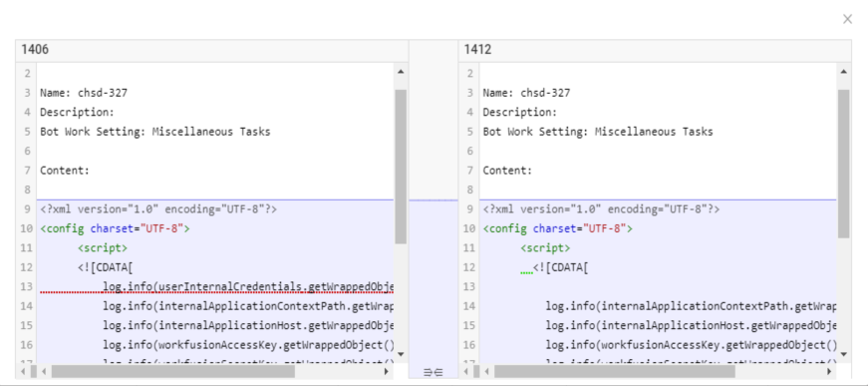Screen dimensions: 868x386
Task: Click line number 12 in the right gutter
Action: tap(469, 267)
